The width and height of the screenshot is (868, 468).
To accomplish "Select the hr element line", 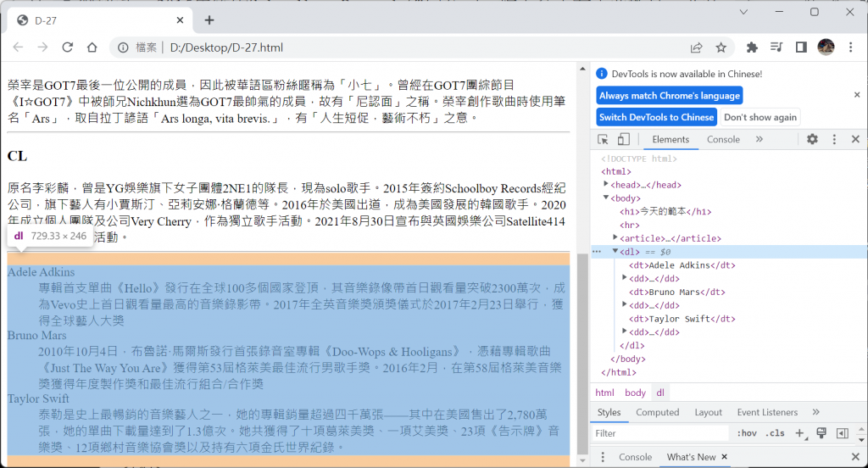I will tap(630, 225).
